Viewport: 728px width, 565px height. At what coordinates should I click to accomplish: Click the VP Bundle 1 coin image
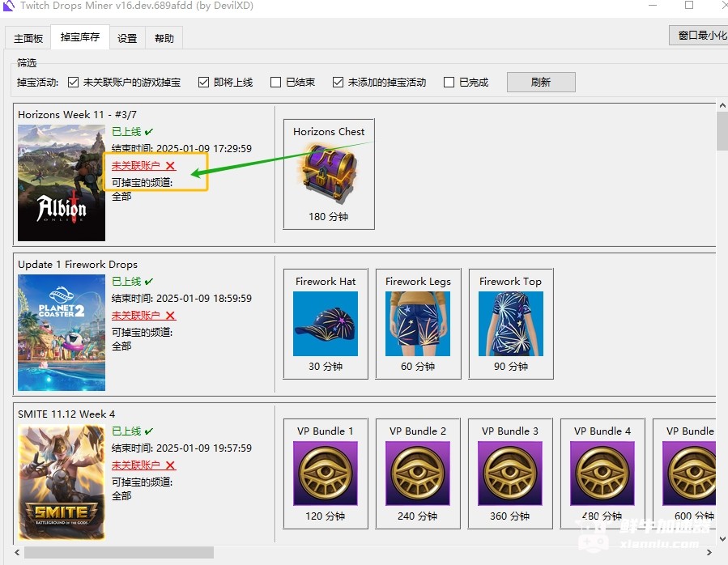[x=326, y=473]
